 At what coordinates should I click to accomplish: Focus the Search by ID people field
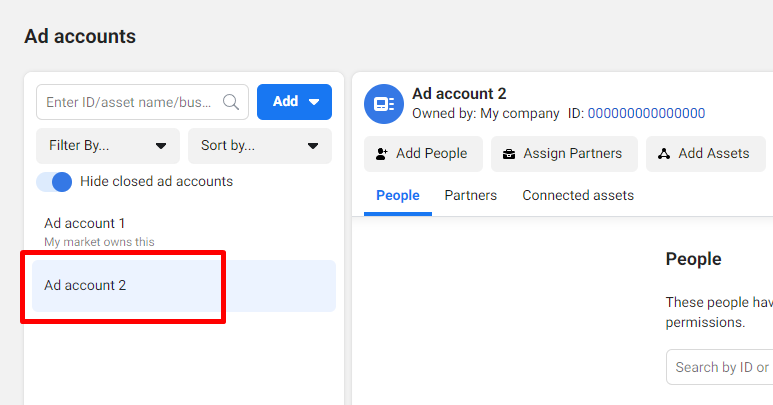[720, 367]
